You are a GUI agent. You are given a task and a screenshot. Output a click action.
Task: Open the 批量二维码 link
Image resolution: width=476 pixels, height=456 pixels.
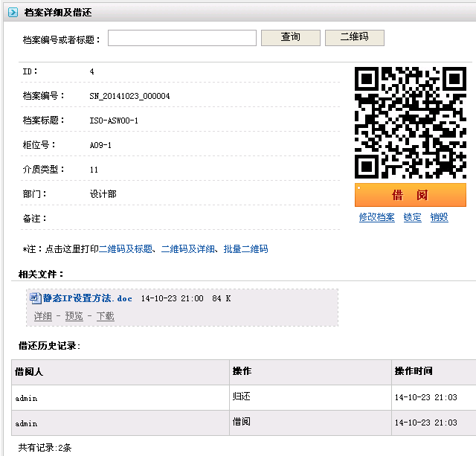[x=245, y=249]
